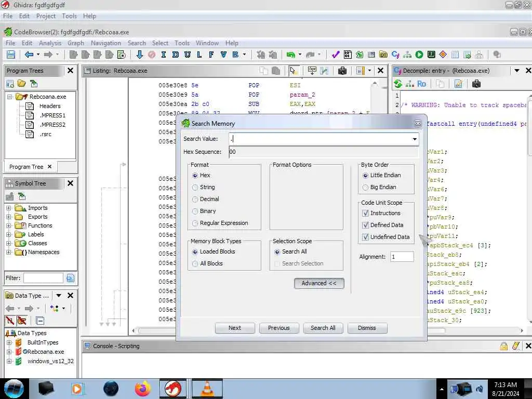
Task: Open the Select menu
Action: pos(160,43)
